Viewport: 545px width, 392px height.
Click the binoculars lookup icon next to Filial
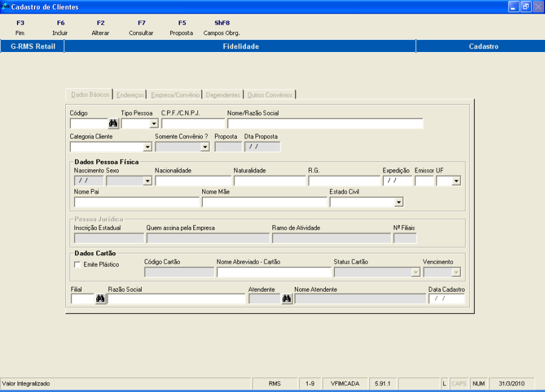click(x=101, y=299)
